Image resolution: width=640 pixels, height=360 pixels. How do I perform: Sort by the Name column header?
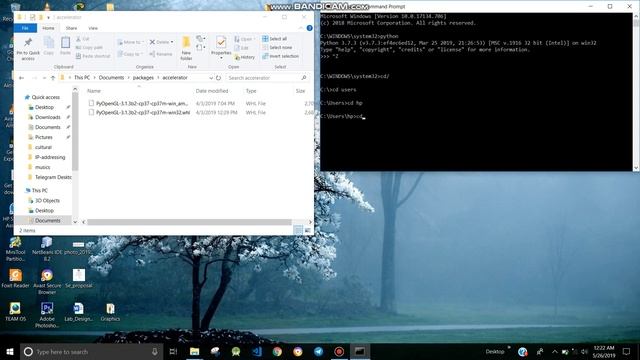[94, 91]
